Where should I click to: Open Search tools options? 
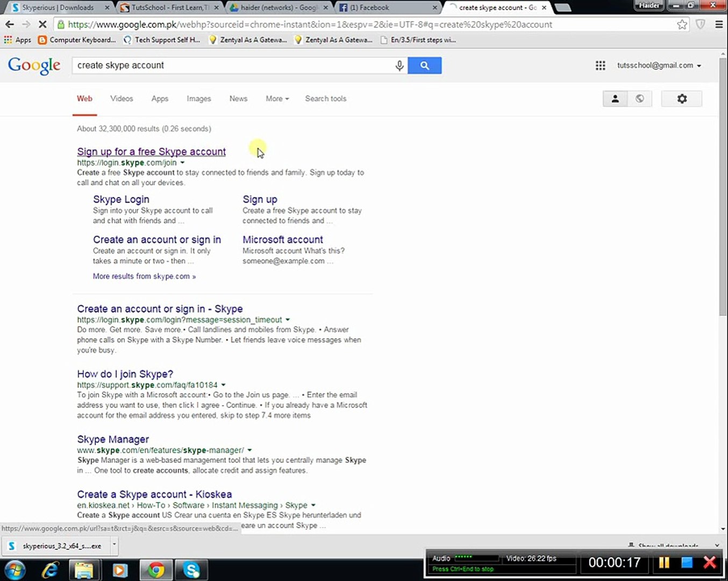325,98
